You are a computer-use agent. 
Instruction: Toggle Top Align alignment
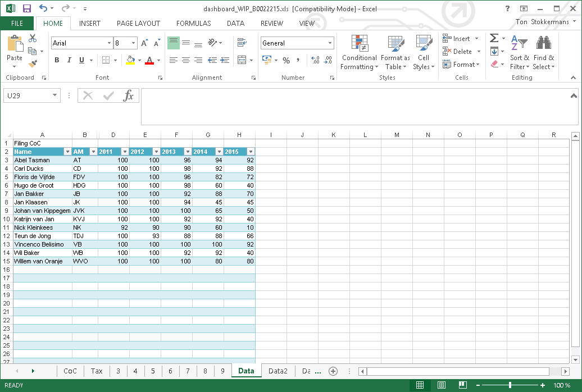[x=174, y=43]
